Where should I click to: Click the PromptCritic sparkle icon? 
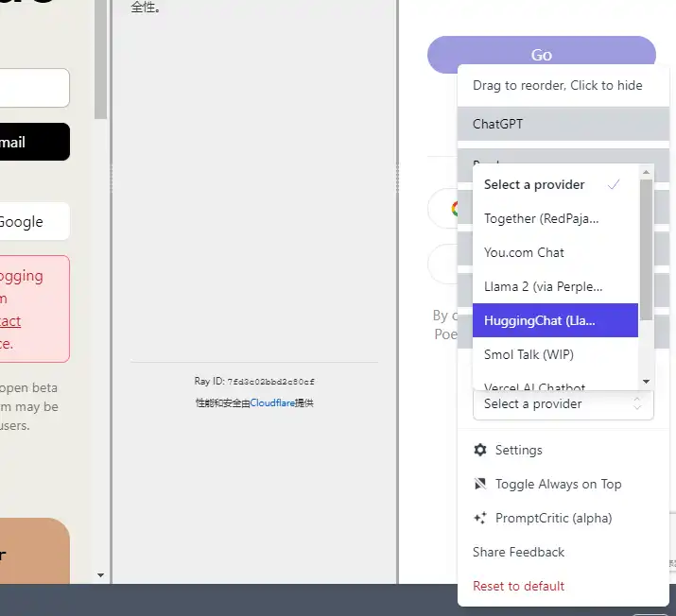pos(479,518)
